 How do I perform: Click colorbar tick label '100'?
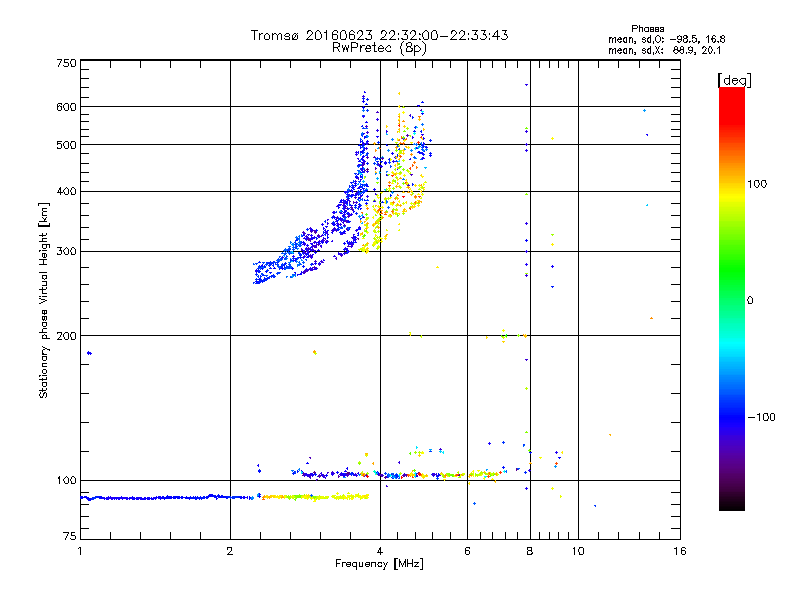point(757,184)
